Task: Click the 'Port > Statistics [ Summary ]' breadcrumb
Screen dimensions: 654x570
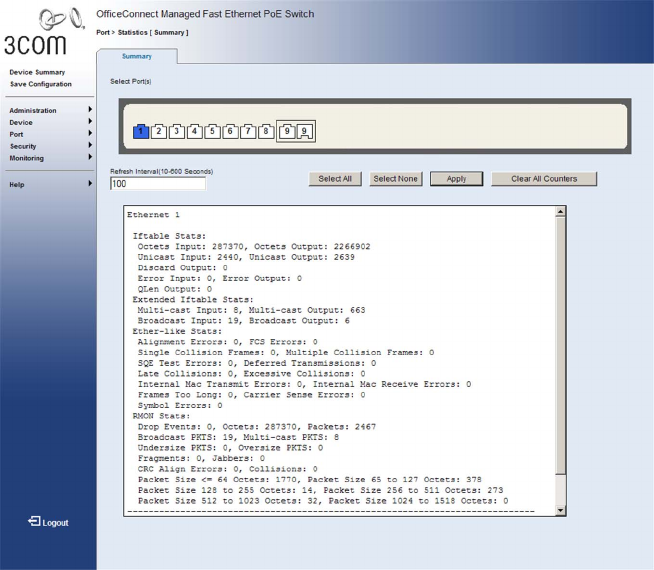Action: click(x=142, y=33)
